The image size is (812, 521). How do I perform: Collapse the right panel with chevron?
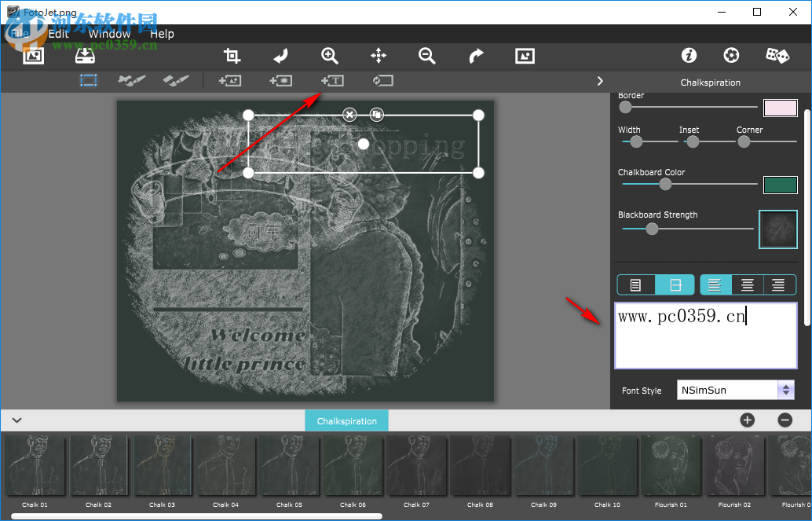(600, 81)
